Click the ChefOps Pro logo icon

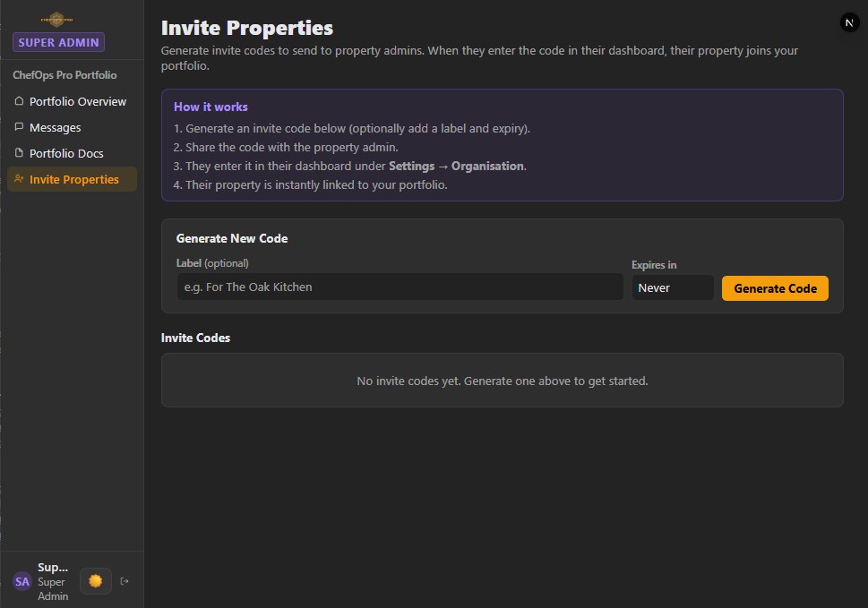click(x=57, y=20)
